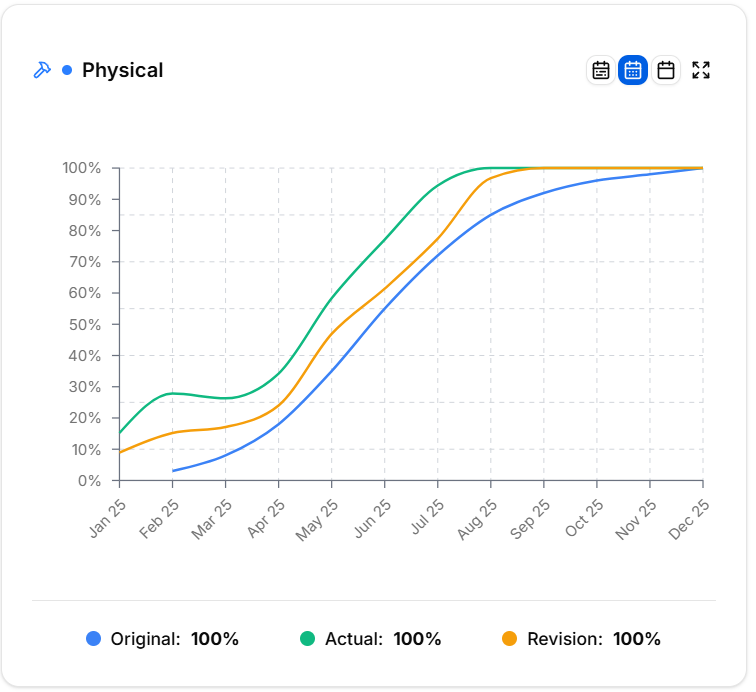Switch to the weekly calendar view icon
This screenshot has width=756, height=692.
pyautogui.click(x=601, y=70)
